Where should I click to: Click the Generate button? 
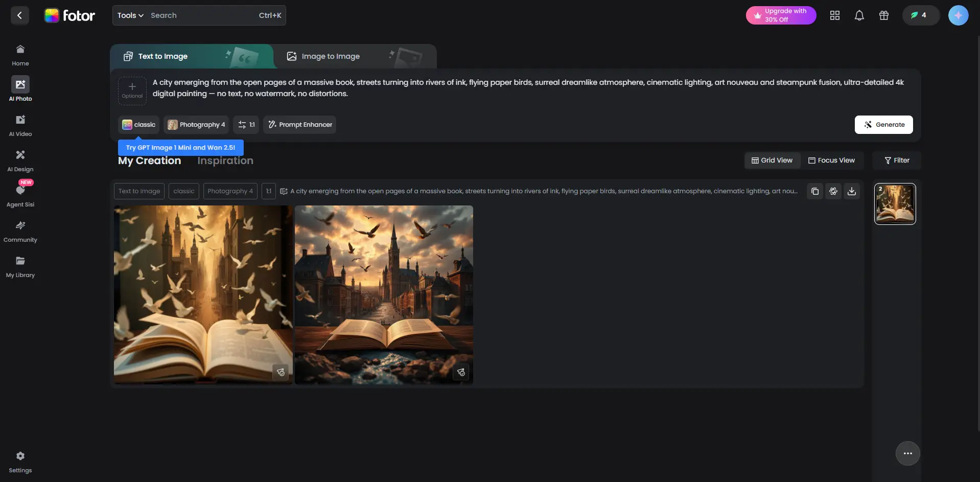pyautogui.click(x=883, y=125)
